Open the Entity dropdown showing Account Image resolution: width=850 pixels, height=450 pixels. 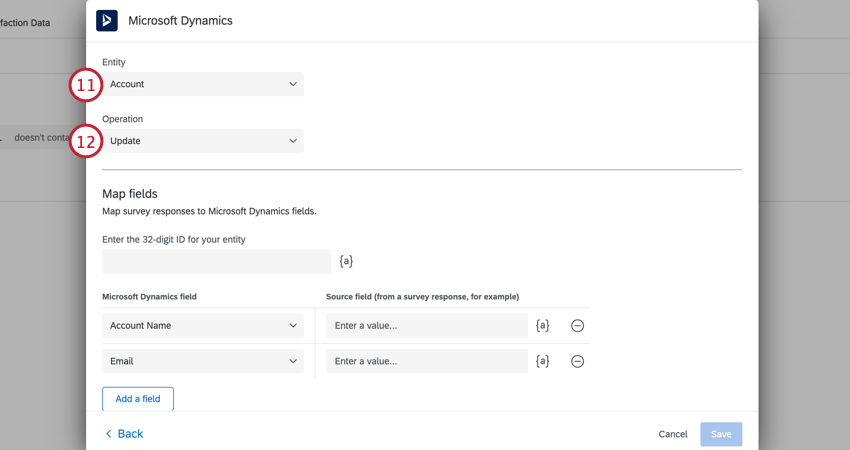(x=203, y=84)
